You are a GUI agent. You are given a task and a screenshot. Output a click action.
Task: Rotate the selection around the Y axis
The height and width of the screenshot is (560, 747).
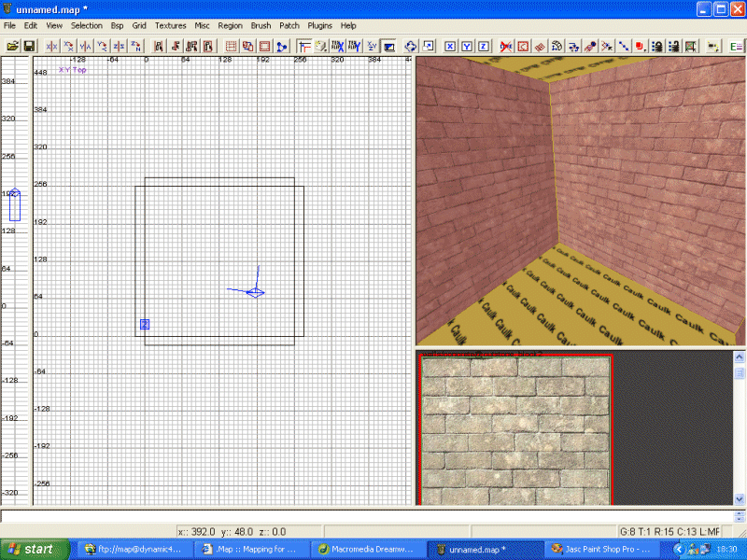coord(102,46)
